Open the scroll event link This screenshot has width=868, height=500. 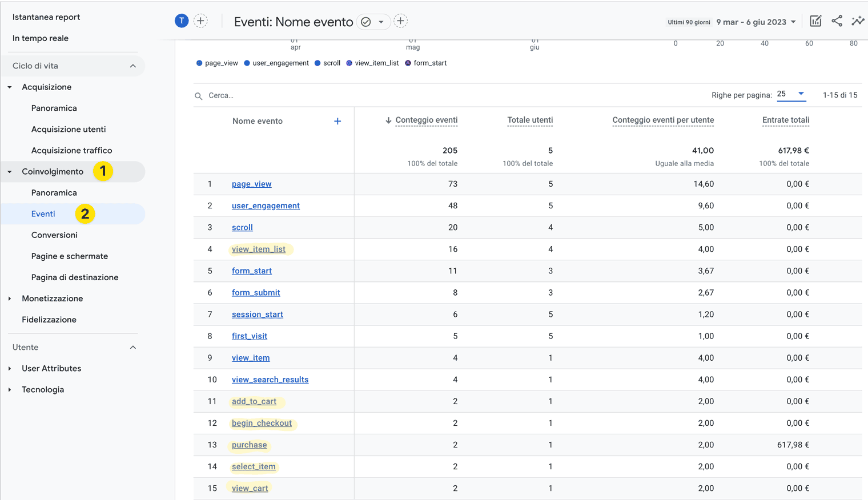(242, 227)
